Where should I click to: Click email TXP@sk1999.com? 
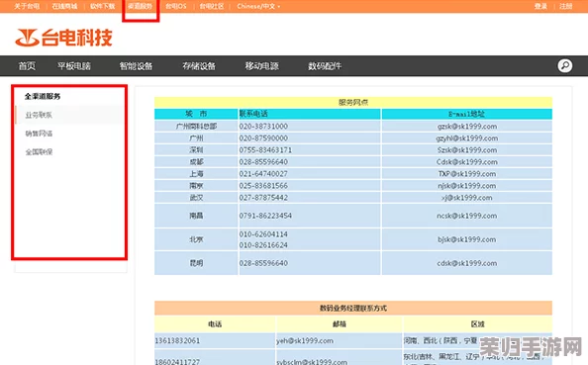pos(467,174)
